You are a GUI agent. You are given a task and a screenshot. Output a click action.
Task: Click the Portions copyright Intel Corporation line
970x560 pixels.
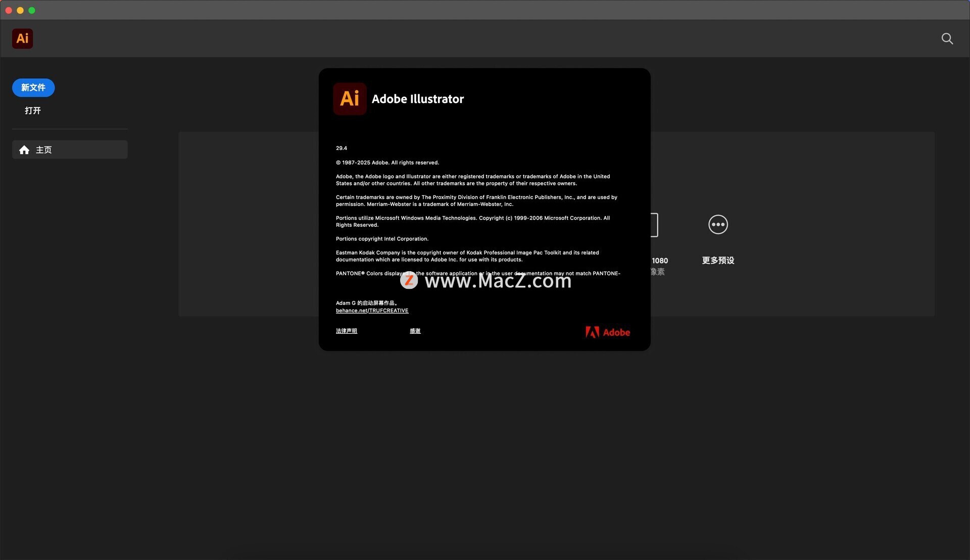(x=382, y=239)
